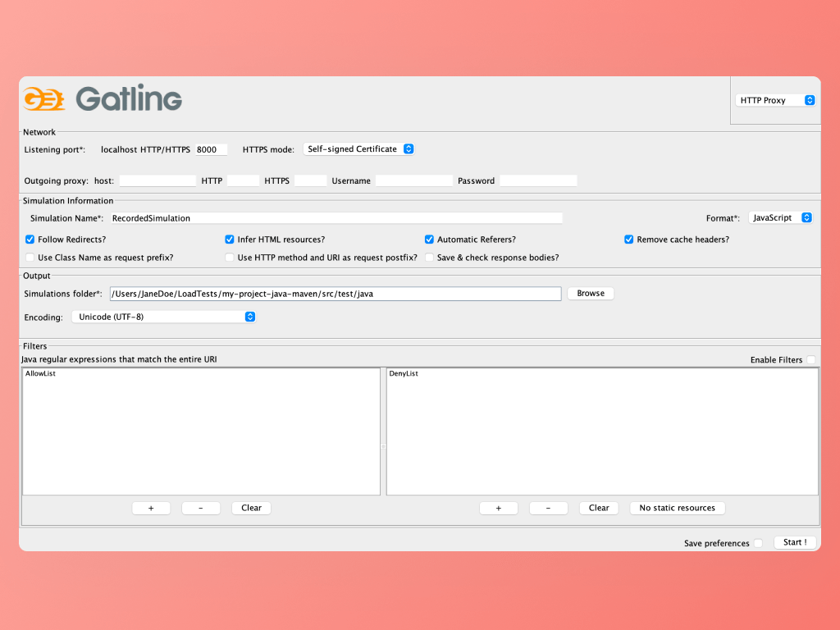Toggle Automatic Referers checkbox
The width and height of the screenshot is (840, 630).
429,240
